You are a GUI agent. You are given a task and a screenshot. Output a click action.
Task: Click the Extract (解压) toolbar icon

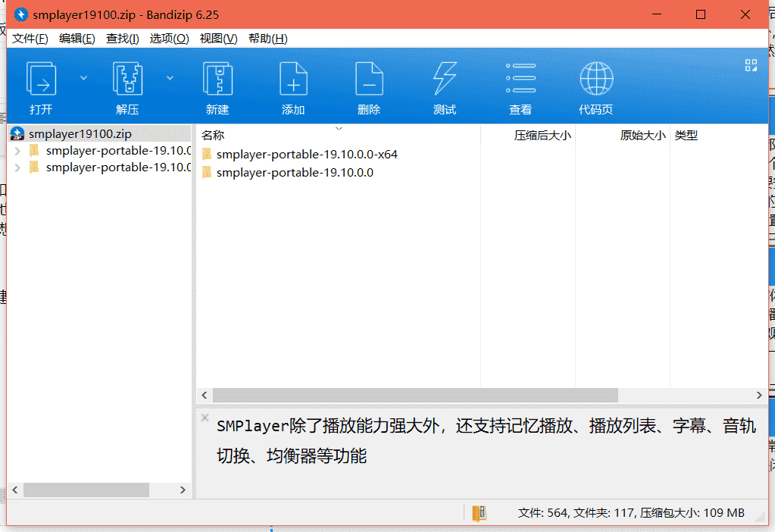[127, 79]
